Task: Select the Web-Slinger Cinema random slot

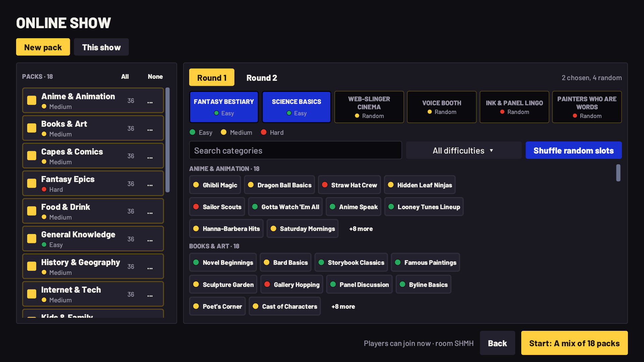Action: (x=369, y=107)
